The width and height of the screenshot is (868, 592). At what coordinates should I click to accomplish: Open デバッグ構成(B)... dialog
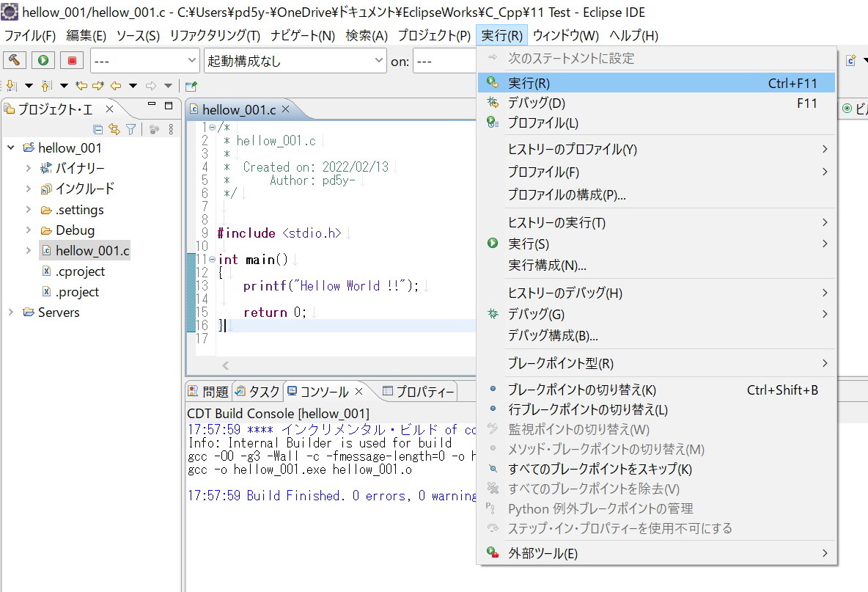[657, 335]
